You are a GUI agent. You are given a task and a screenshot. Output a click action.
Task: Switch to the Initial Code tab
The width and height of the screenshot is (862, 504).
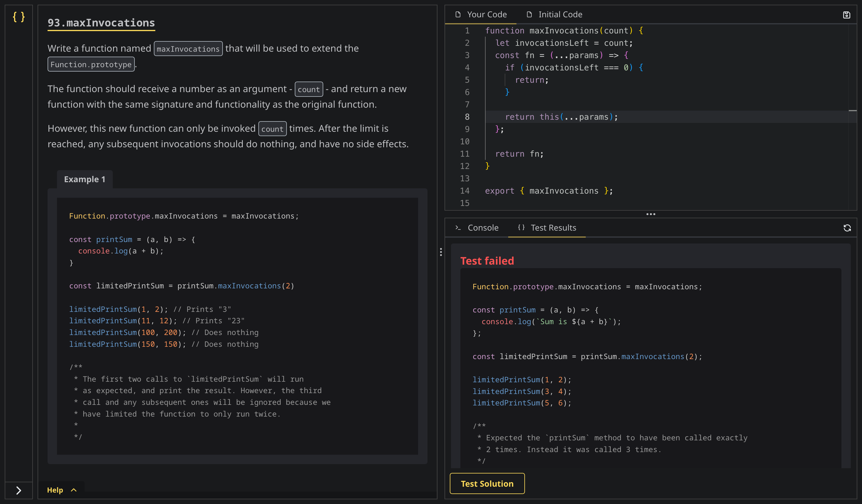pos(554,14)
